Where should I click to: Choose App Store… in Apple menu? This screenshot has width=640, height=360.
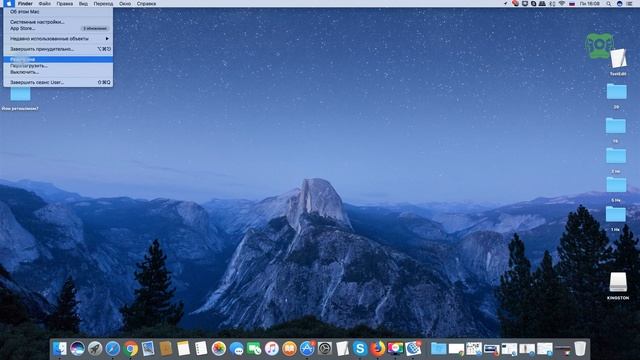point(58,28)
